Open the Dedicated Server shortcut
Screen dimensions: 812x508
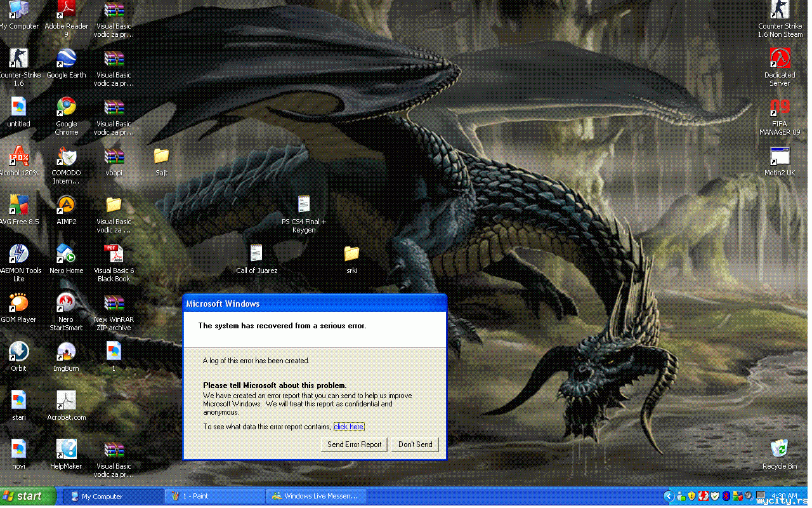780,68
